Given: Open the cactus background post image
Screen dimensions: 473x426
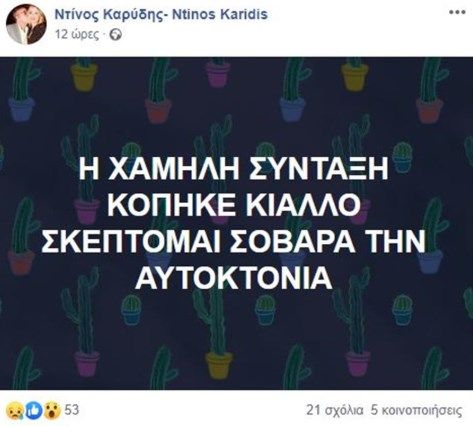Looking at the screenshot, I should [x=236, y=223].
